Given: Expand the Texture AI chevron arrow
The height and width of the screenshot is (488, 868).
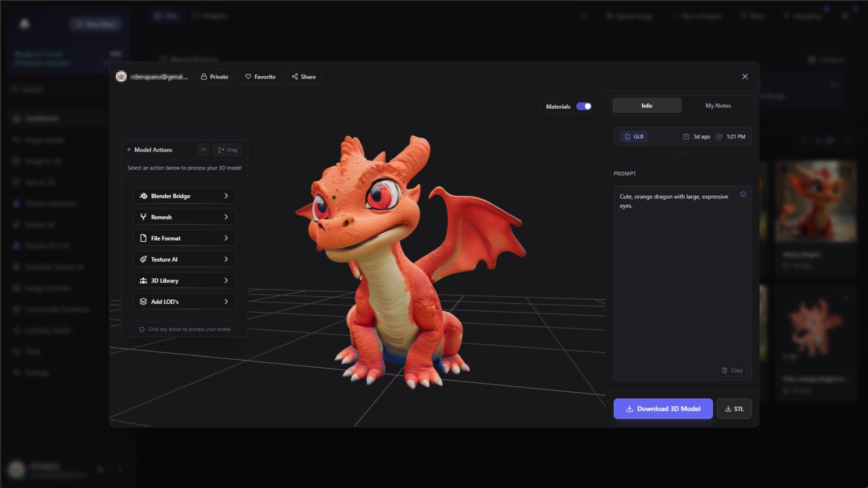Looking at the screenshot, I should point(226,259).
